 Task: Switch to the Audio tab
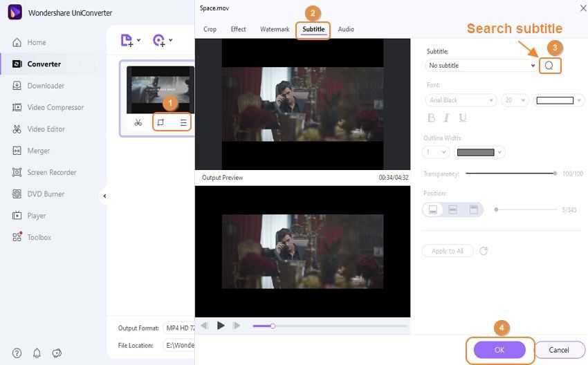coord(346,30)
